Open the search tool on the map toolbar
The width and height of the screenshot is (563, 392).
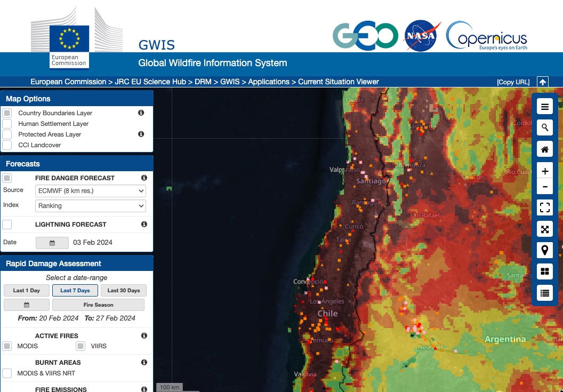[544, 127]
